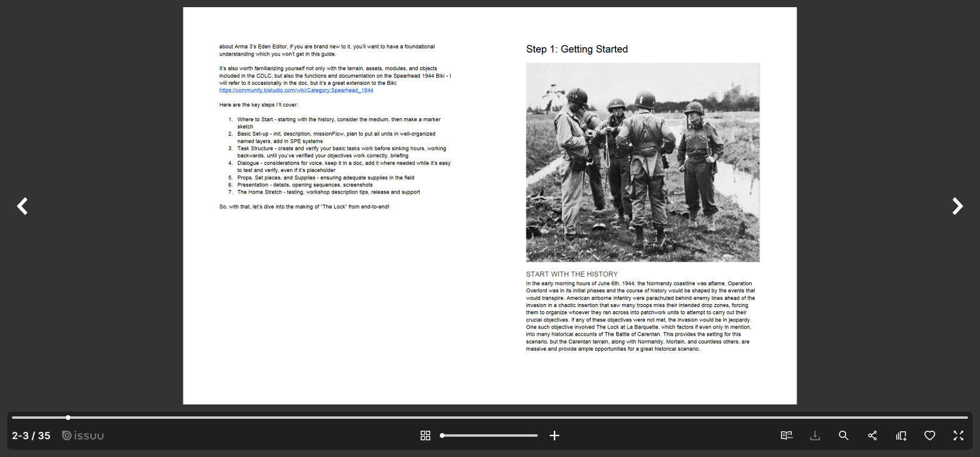Click the page progress bar handle
The image size is (980, 457).
pyautogui.click(x=68, y=418)
